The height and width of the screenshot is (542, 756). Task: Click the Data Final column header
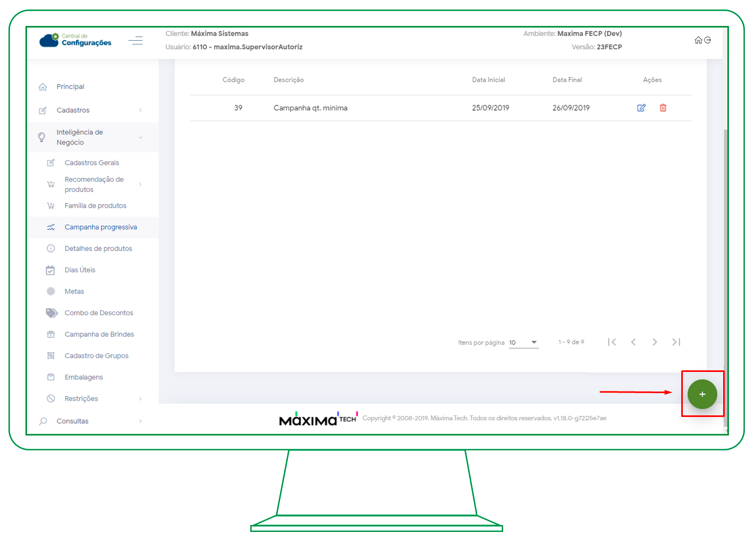pos(567,80)
